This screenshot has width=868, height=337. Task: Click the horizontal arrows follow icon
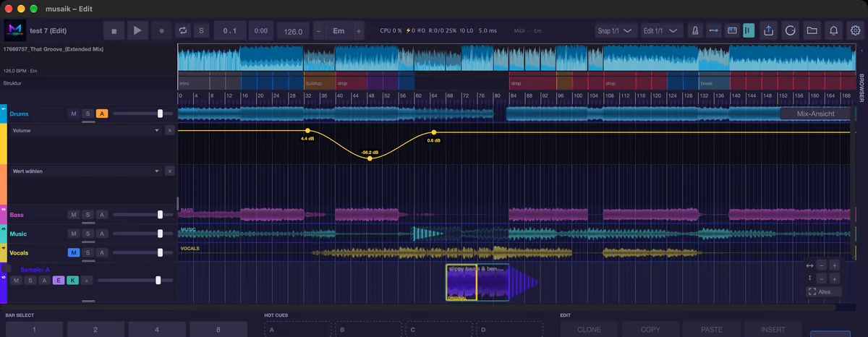(x=713, y=31)
